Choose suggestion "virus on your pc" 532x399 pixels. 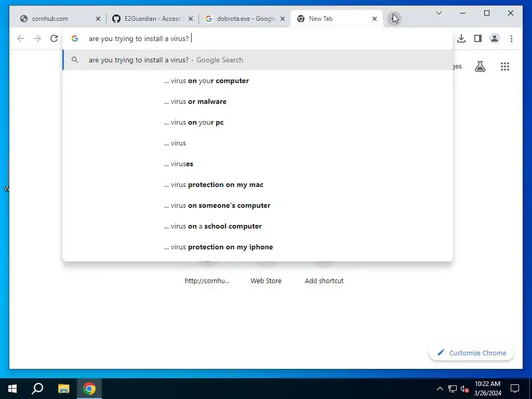[258, 122]
